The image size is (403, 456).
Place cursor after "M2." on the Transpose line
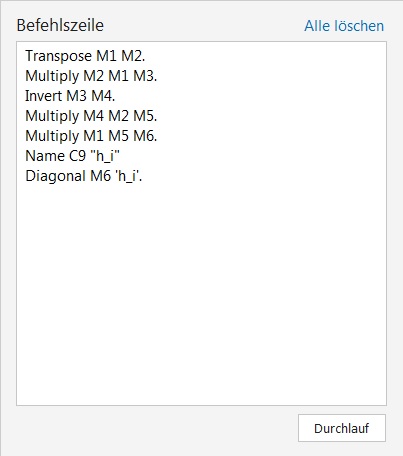[146, 56]
